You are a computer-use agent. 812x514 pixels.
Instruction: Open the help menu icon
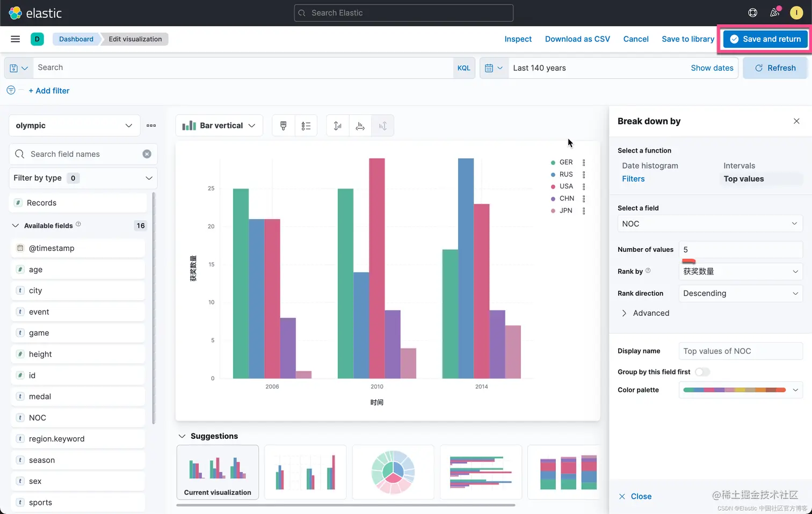pos(752,13)
